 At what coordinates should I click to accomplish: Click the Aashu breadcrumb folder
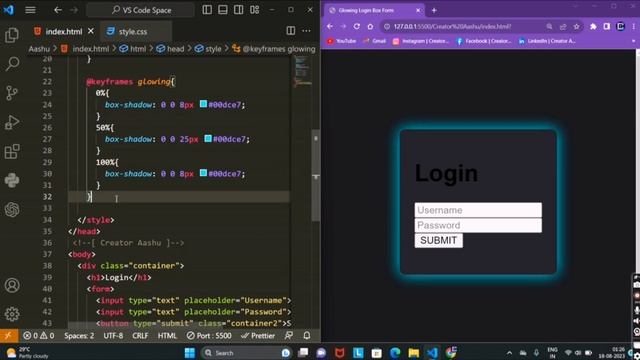(x=39, y=49)
